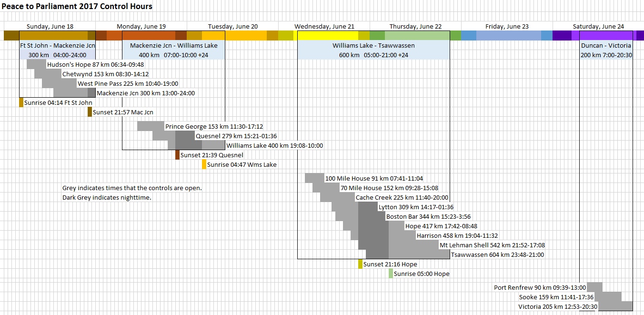Click the Prince George 153 km control label
Viewport: 644px width, 315px height.
pyautogui.click(x=214, y=127)
